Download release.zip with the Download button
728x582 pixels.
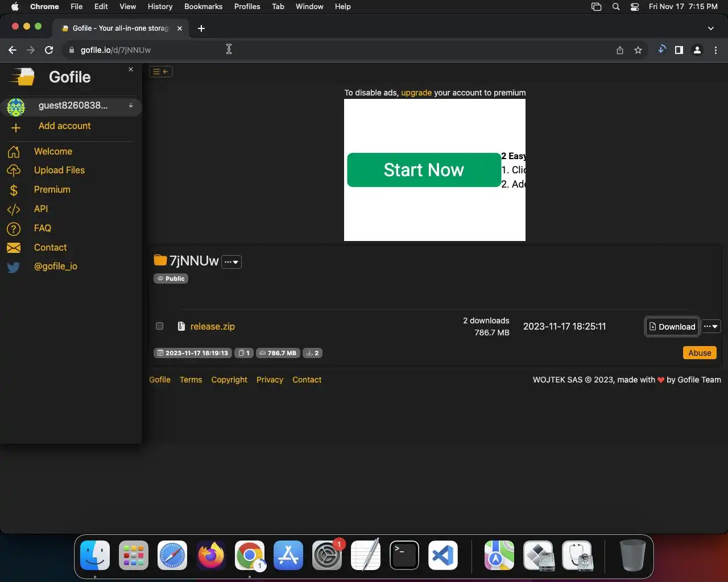pyautogui.click(x=672, y=327)
